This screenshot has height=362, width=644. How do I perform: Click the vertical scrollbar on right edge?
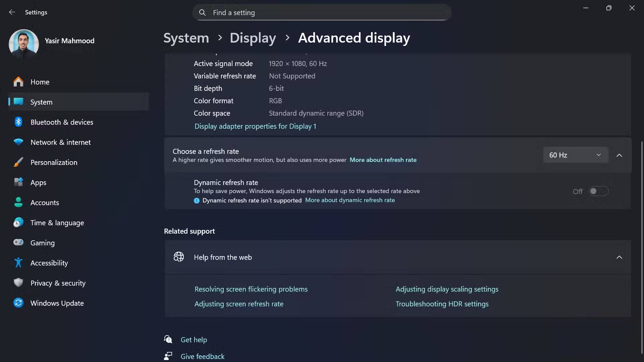[x=641, y=248]
